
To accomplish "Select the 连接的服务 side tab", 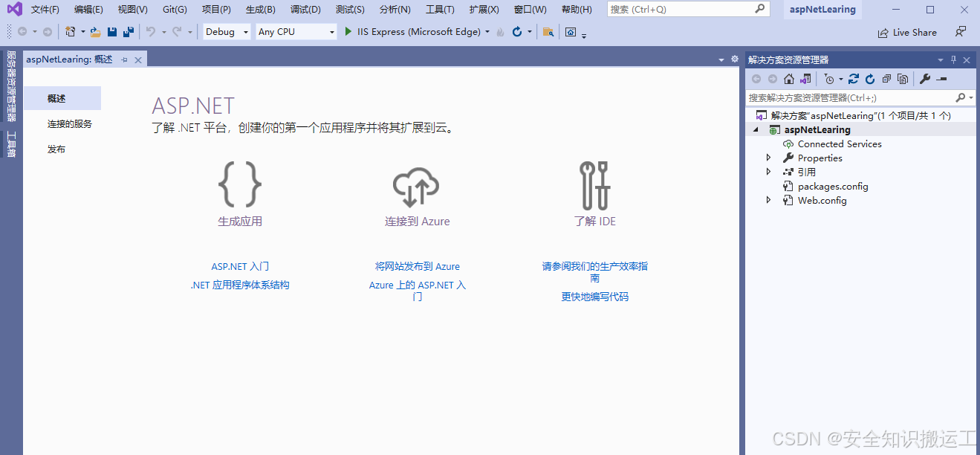I will [x=70, y=124].
